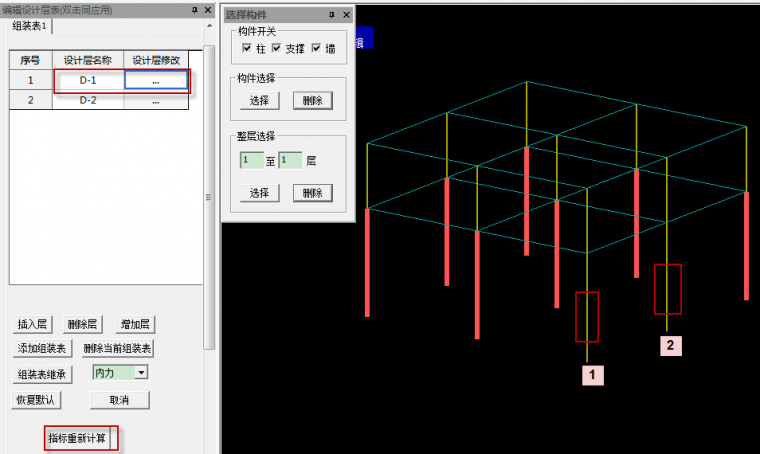
Task: Click the starting floor field in 整层选择
Action: 251,160
